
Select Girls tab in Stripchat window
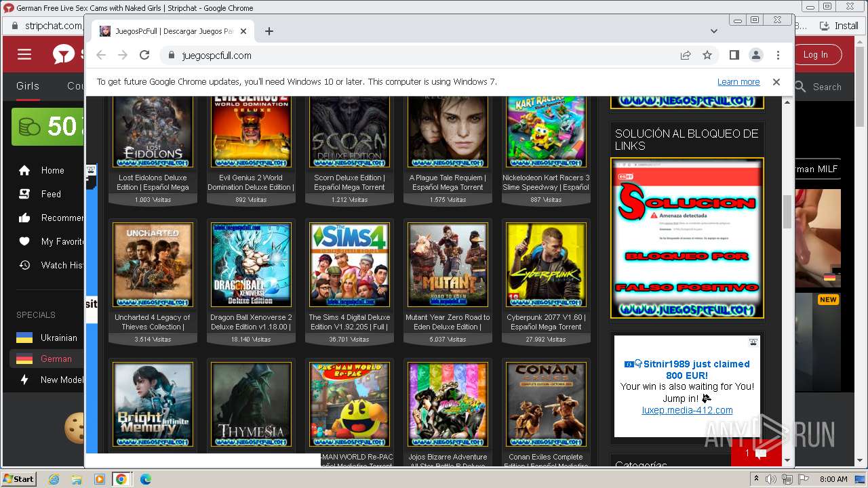coord(28,86)
